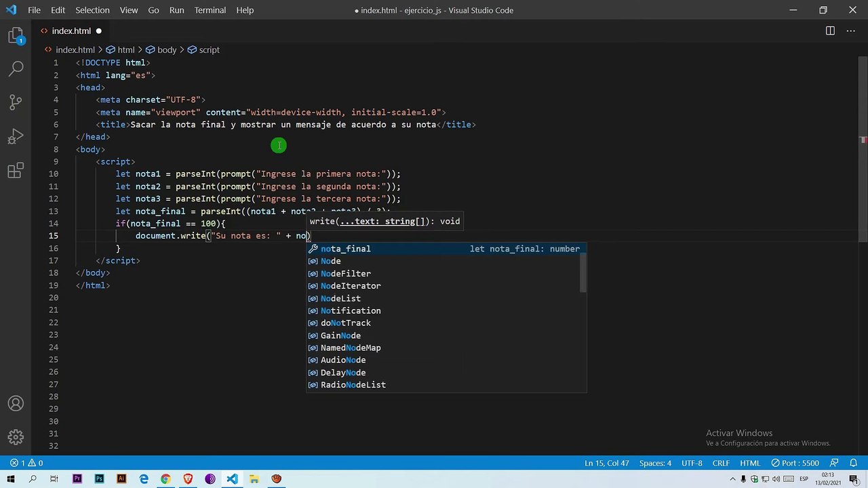The width and height of the screenshot is (868, 488).
Task: Open Adobe Photoshop from taskbar
Action: (x=99, y=479)
